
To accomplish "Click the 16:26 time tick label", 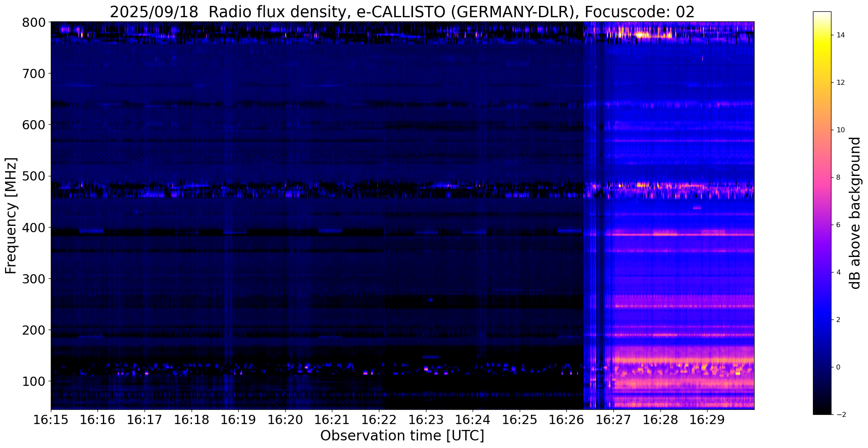I will [x=567, y=420].
